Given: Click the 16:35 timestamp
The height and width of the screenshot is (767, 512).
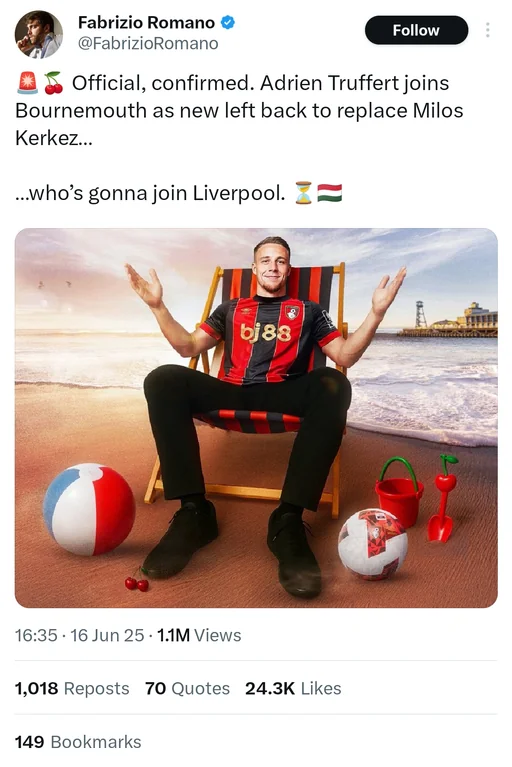Looking at the screenshot, I should click(36, 635).
